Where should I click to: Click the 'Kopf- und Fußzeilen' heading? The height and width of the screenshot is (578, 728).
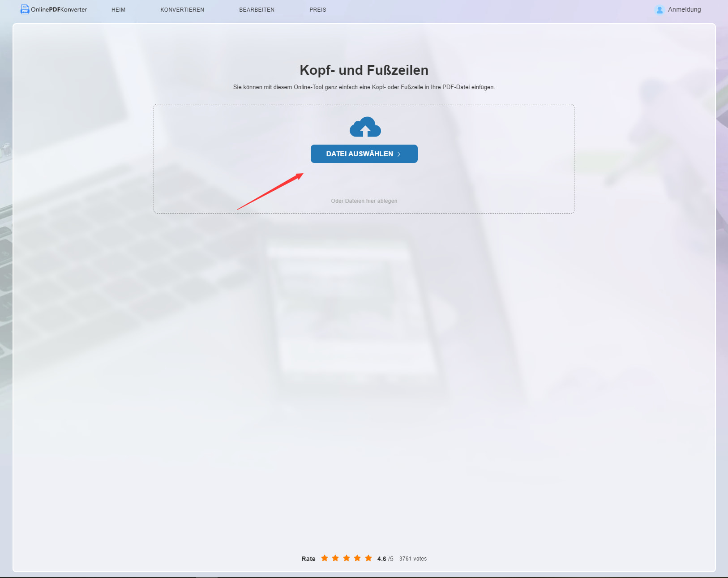coord(364,70)
